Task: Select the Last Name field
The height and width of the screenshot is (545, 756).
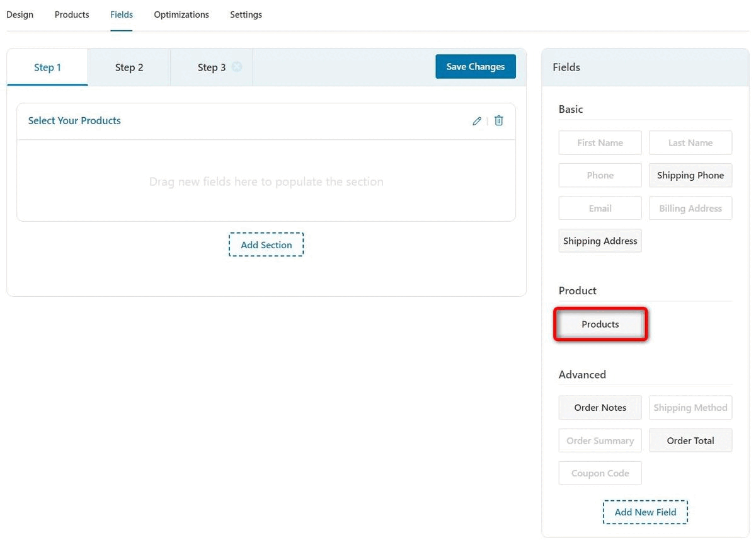Action: click(690, 143)
